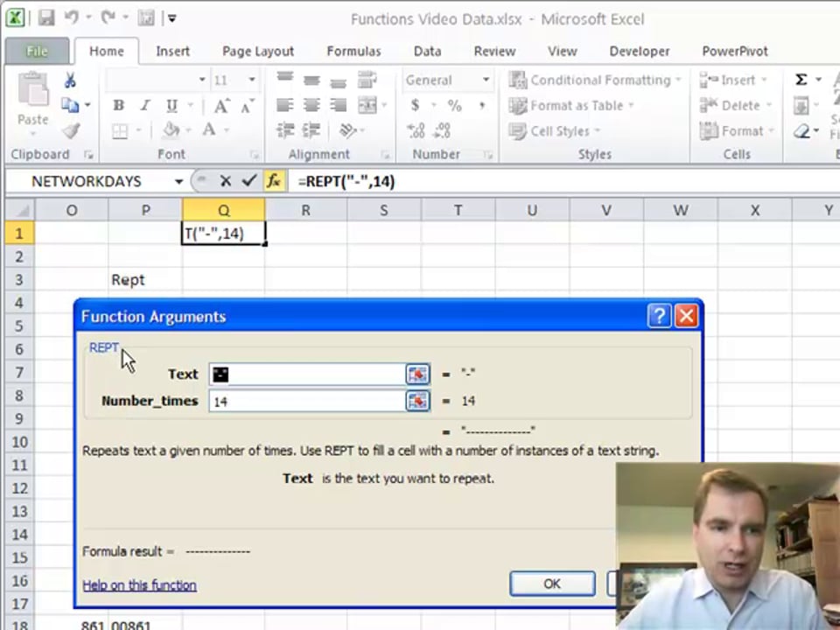The height and width of the screenshot is (630, 840).
Task: Apply Comma style format
Action: tap(482, 105)
